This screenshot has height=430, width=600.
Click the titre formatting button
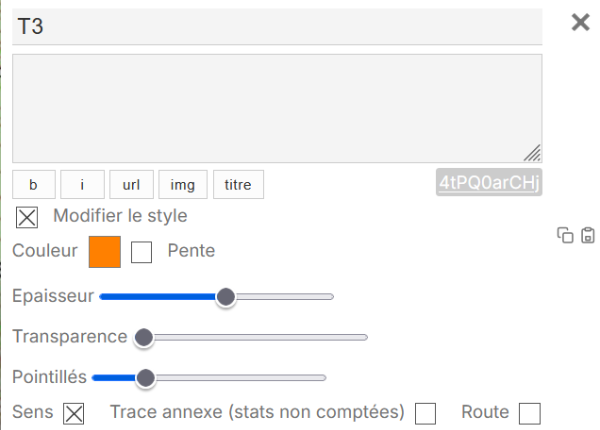pyautogui.click(x=238, y=184)
